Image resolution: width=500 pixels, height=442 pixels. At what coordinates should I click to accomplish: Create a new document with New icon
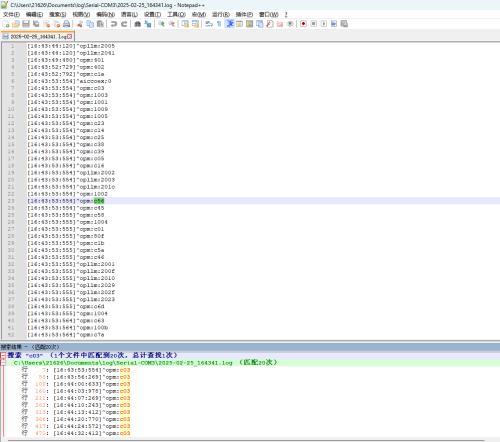pyautogui.click(x=6, y=24)
